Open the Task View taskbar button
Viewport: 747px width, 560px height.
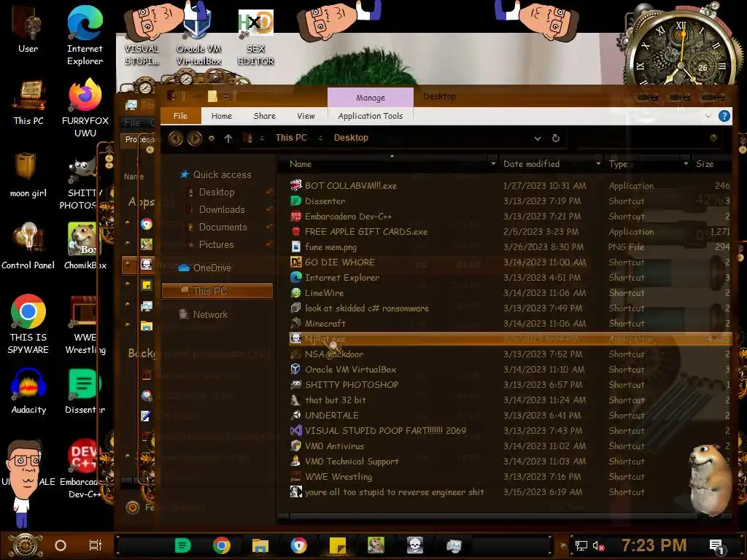point(96,545)
